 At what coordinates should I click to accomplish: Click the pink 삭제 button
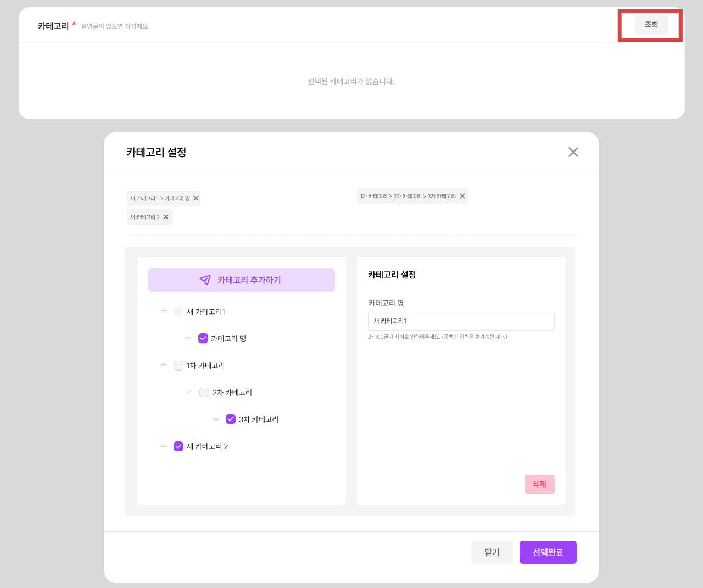[539, 484]
